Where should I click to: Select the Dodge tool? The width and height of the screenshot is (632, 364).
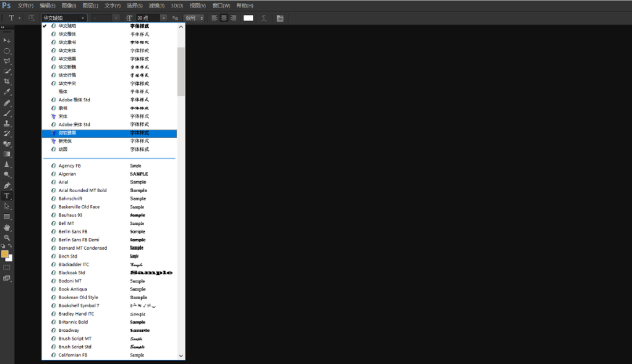(x=7, y=174)
